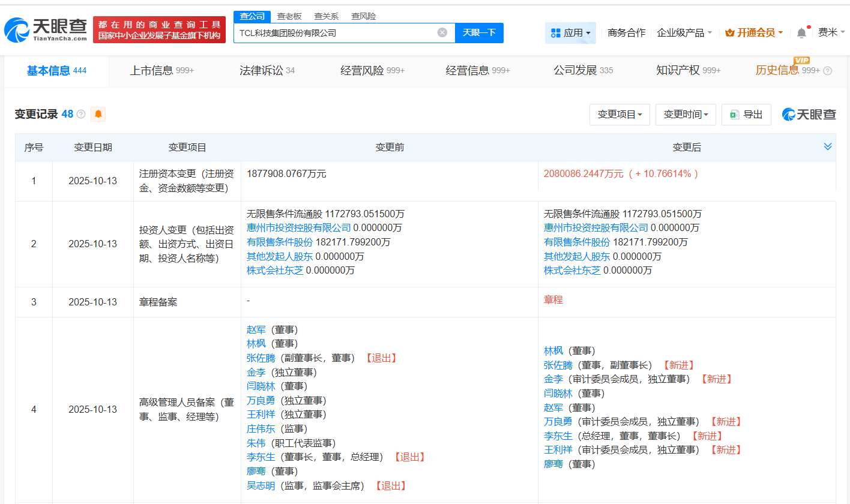Switch to the 查老板 search tab
Viewport: 850px width, 504px height.
point(289,16)
